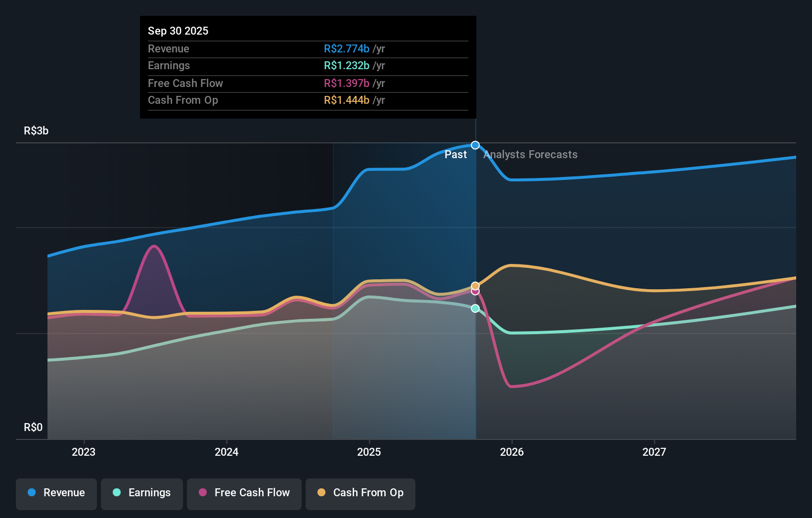Click the peak of the pink FCF spike

pos(154,245)
